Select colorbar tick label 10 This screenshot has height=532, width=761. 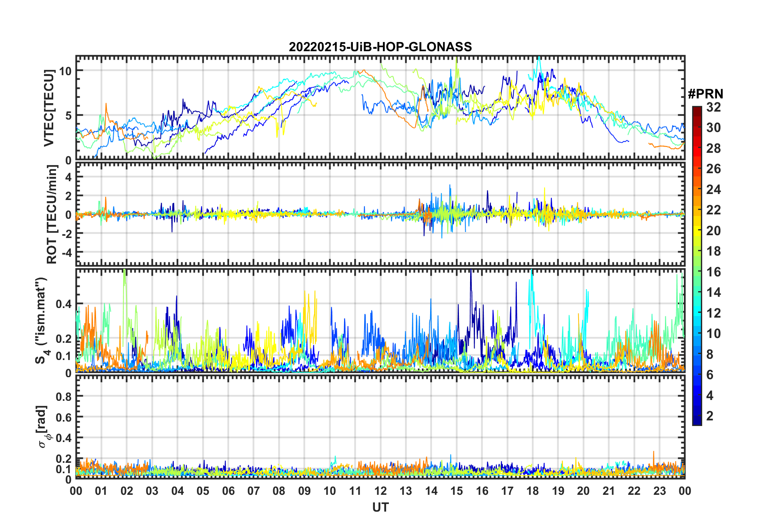point(713,334)
